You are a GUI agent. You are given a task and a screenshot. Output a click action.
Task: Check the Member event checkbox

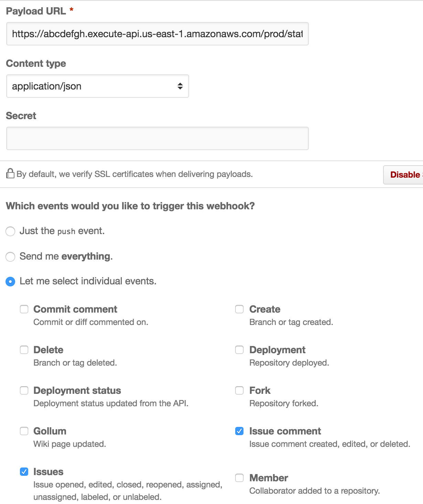click(x=239, y=478)
